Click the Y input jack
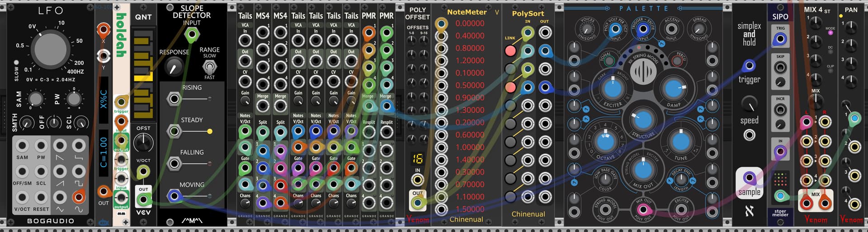Viewport: 868px width, 232px height. [x=104, y=56]
